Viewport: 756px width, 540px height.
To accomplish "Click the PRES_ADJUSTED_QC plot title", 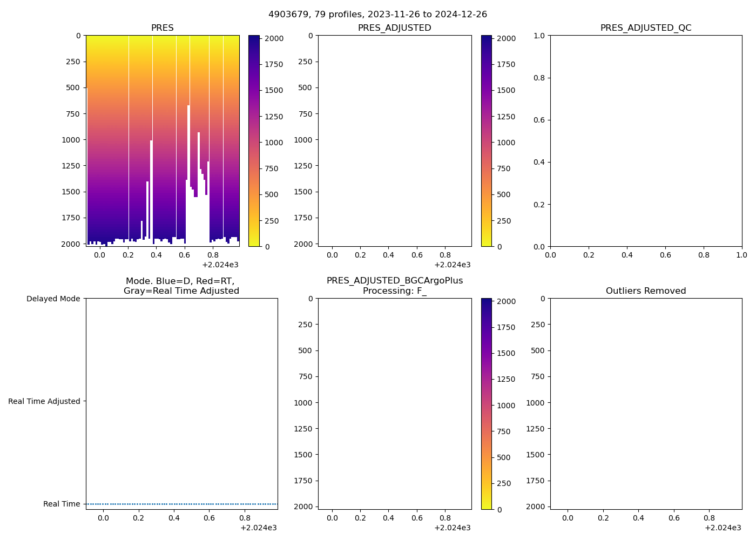I will (646, 28).
